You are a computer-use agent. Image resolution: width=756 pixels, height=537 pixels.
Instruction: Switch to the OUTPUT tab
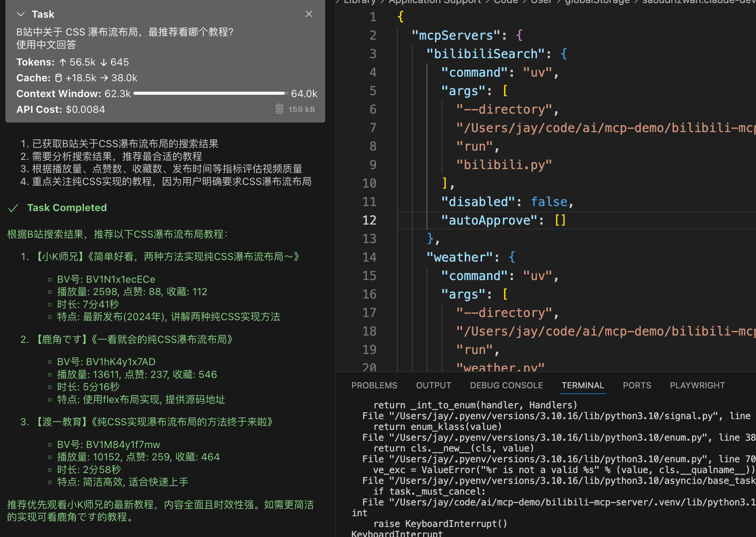pyautogui.click(x=433, y=385)
